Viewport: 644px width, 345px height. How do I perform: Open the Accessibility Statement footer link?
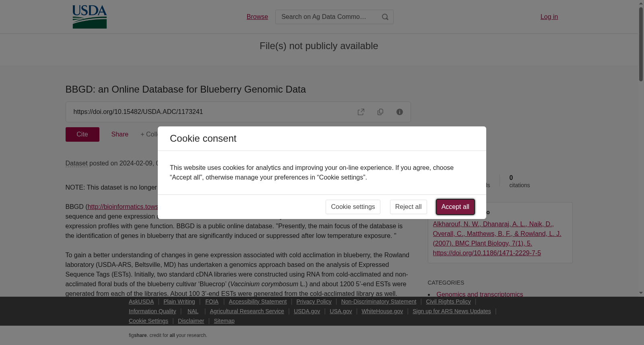[x=258, y=302]
